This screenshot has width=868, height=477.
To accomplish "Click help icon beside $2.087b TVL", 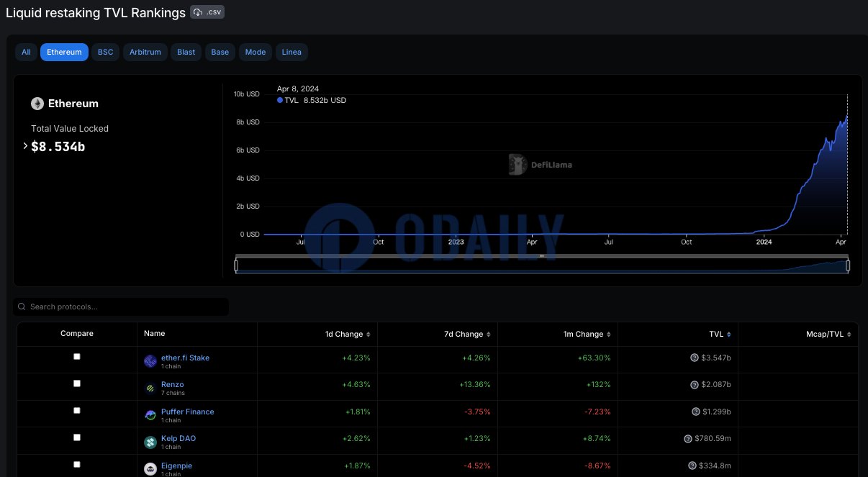I will tap(695, 385).
